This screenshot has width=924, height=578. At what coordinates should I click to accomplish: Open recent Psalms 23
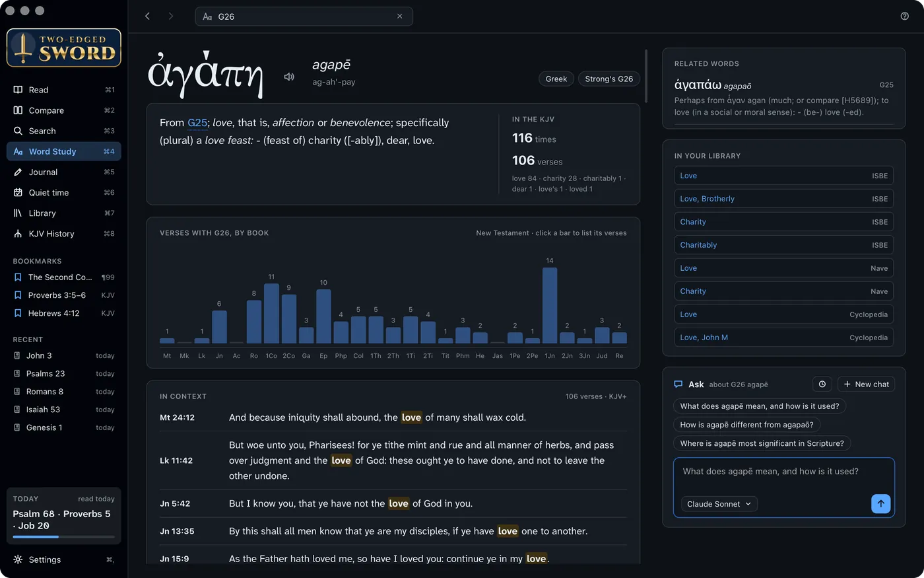point(64,373)
